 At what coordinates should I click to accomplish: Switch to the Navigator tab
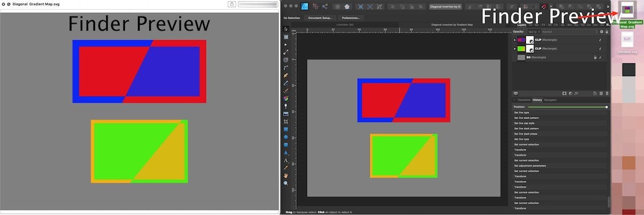[550, 100]
